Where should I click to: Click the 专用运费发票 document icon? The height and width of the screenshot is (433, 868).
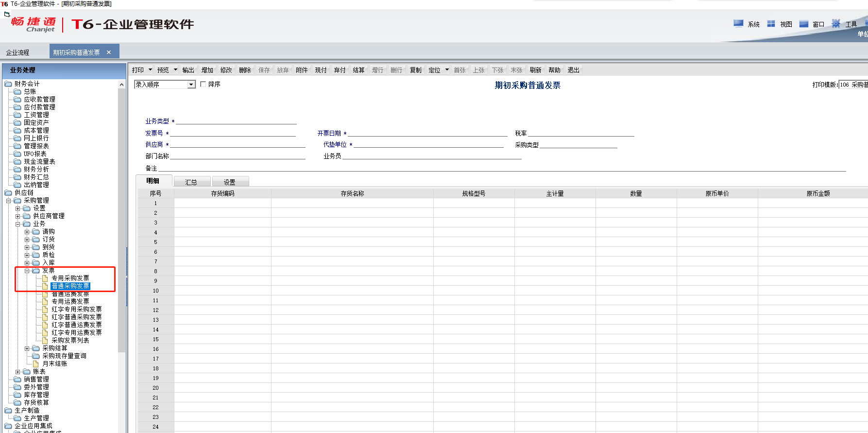(45, 301)
